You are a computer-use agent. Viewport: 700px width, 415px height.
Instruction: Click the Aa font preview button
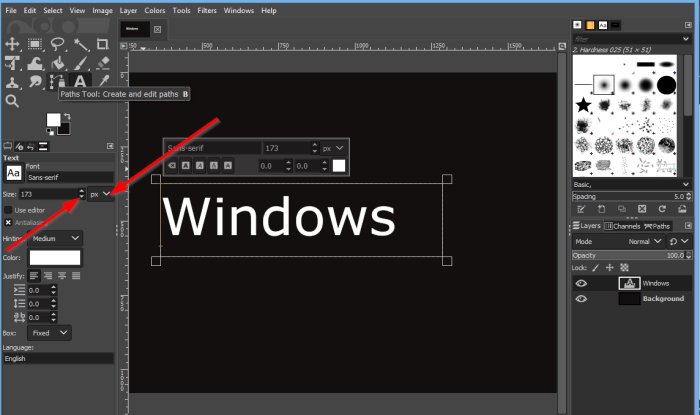coord(13,173)
